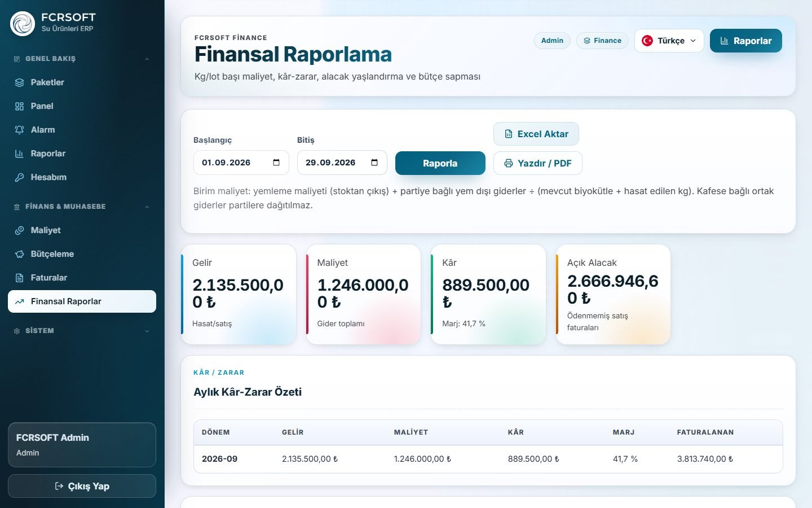The width and height of the screenshot is (812, 508).
Task: Open the Bitiş date calendar picker icon
Action: (374, 163)
